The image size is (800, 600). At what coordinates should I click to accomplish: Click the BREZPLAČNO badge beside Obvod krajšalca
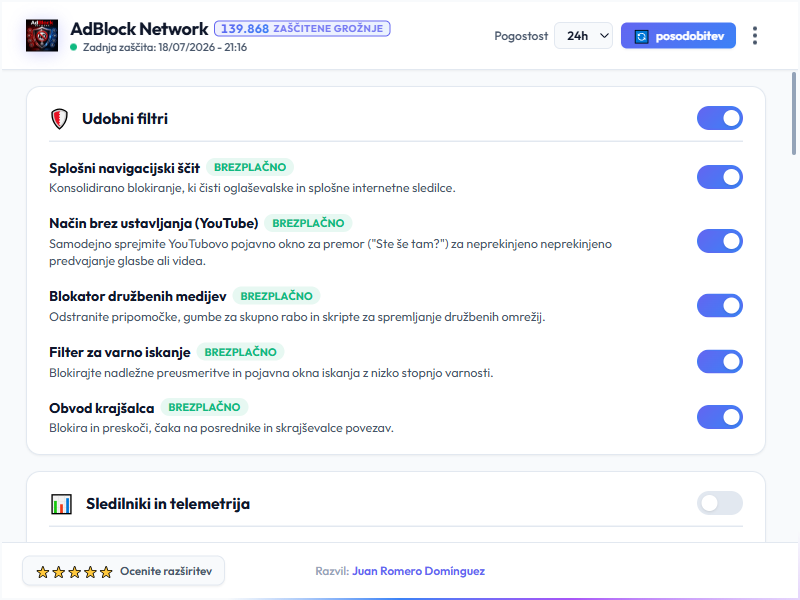click(204, 408)
